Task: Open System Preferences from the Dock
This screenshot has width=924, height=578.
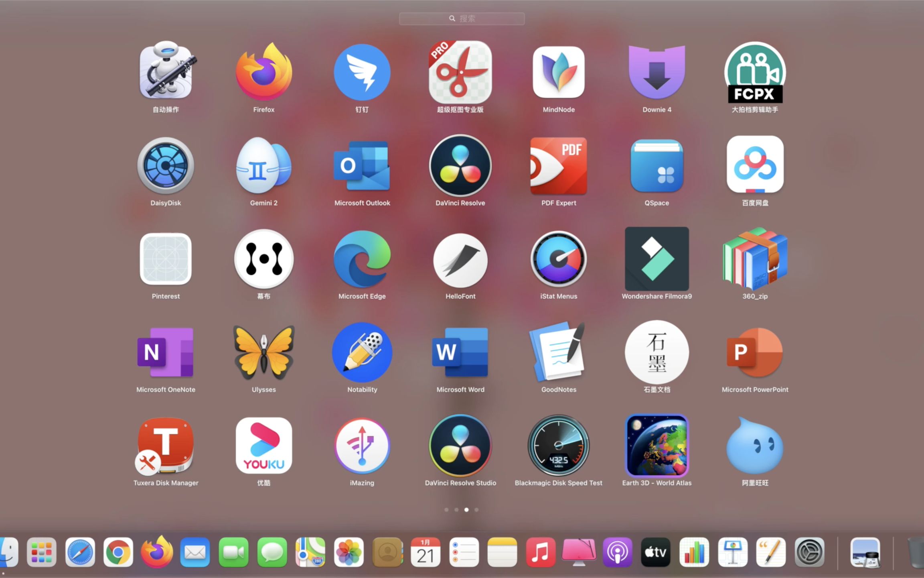Action: (x=809, y=552)
